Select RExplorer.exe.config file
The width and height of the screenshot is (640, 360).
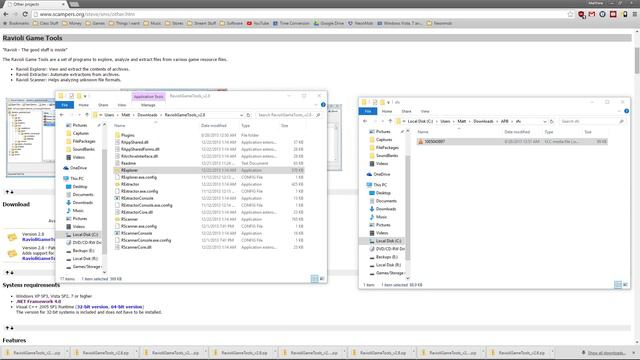pyautogui.click(x=138, y=177)
